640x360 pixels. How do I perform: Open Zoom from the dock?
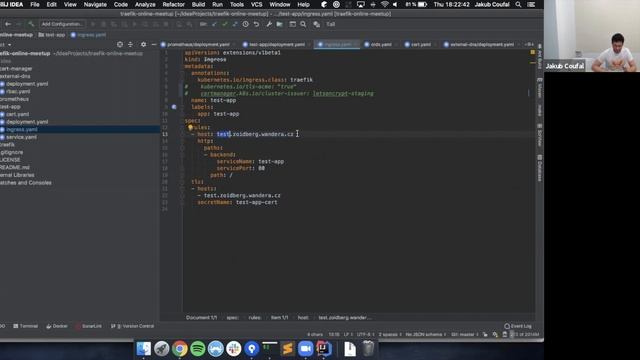tap(305, 349)
